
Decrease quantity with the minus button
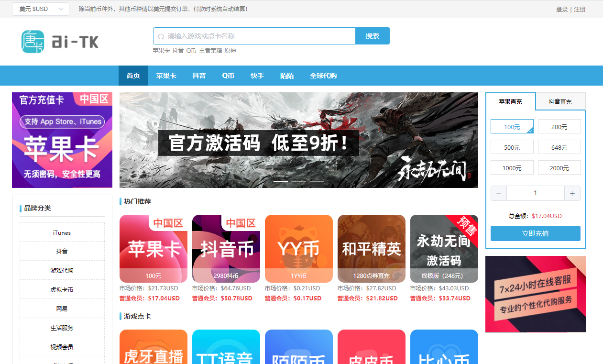click(499, 193)
